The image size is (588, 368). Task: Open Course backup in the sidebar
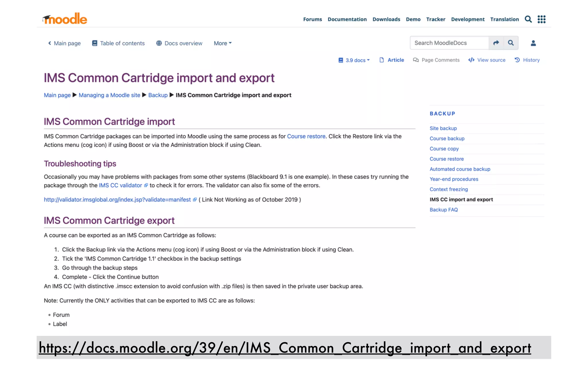pyautogui.click(x=447, y=138)
